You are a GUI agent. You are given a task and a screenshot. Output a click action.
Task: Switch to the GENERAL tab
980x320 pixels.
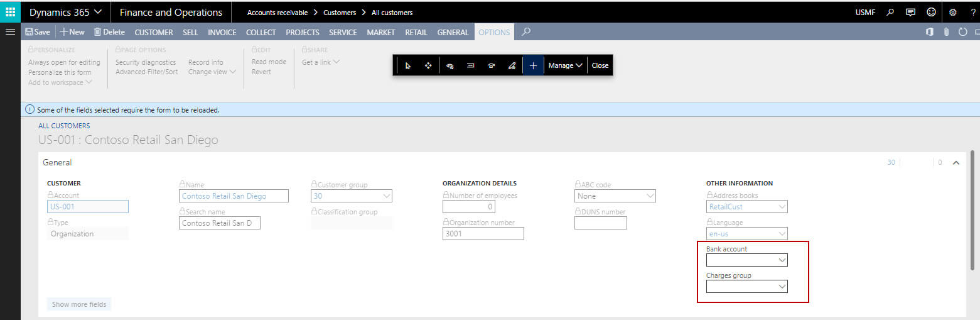point(453,32)
